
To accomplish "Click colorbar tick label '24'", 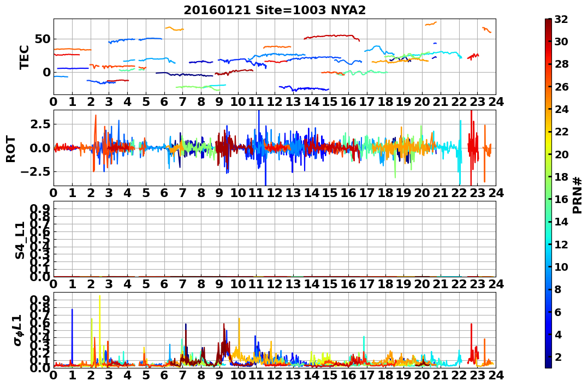I will coord(561,109).
